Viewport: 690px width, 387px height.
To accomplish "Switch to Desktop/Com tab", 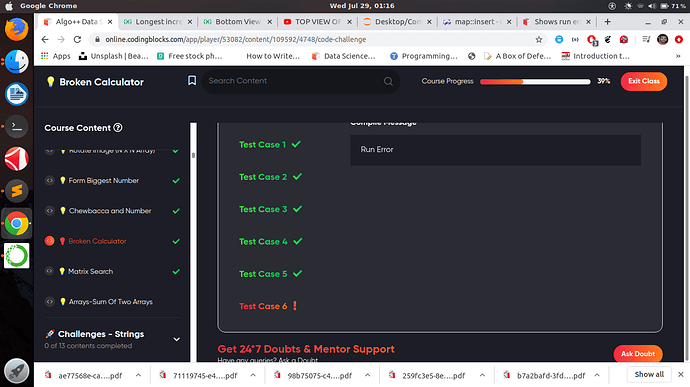I will tap(397, 22).
